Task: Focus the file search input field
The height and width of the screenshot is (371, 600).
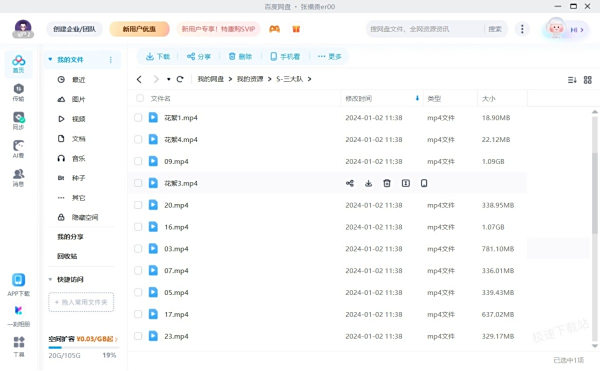Action: coord(425,29)
